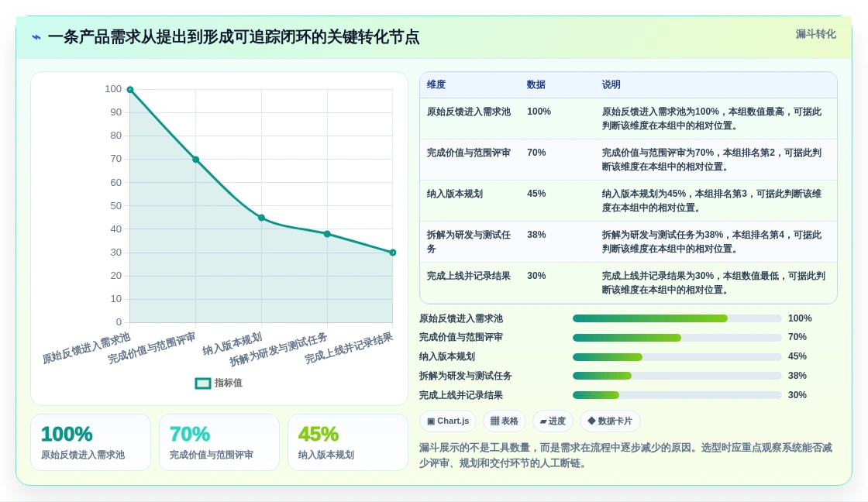Select the chart data point at 70
Viewport: 868px width, 502px height.
point(195,160)
